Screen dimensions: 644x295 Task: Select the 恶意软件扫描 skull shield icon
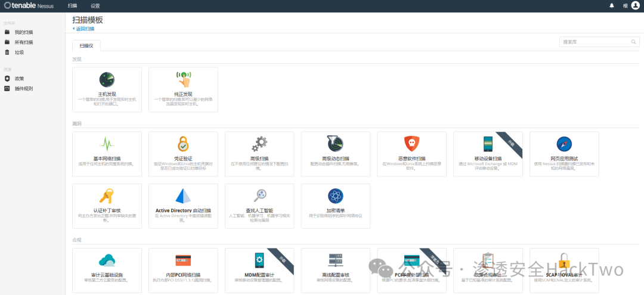[x=412, y=144]
